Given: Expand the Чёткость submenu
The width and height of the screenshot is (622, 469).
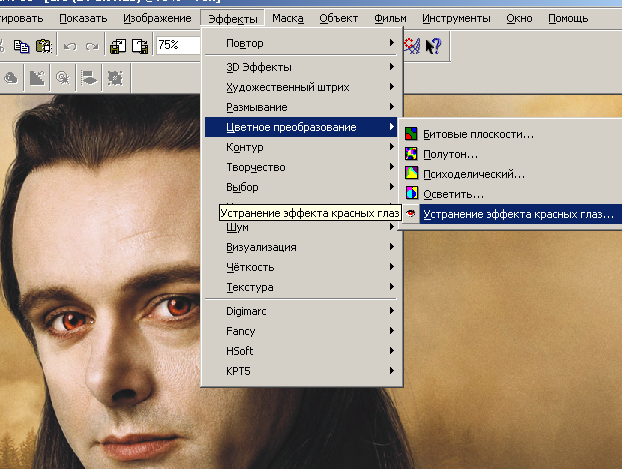Looking at the screenshot, I should (x=301, y=267).
